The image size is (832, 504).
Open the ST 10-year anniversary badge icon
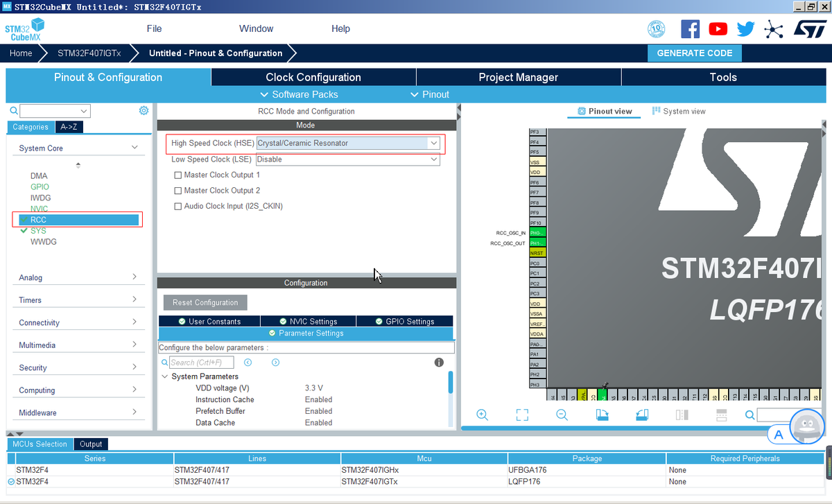(x=656, y=28)
